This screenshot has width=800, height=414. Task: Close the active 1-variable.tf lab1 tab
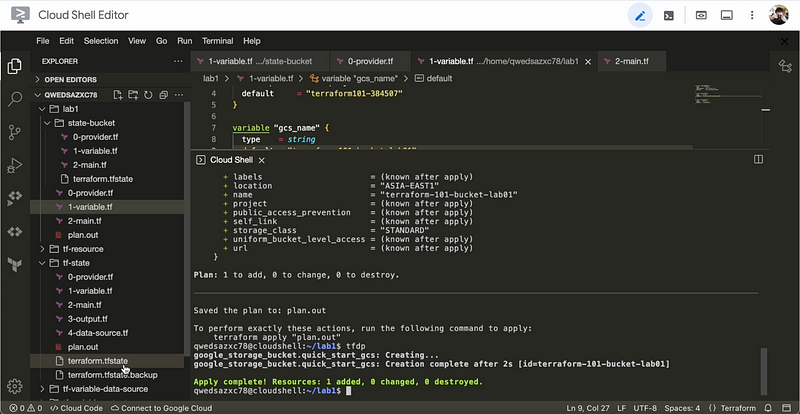[x=588, y=62]
